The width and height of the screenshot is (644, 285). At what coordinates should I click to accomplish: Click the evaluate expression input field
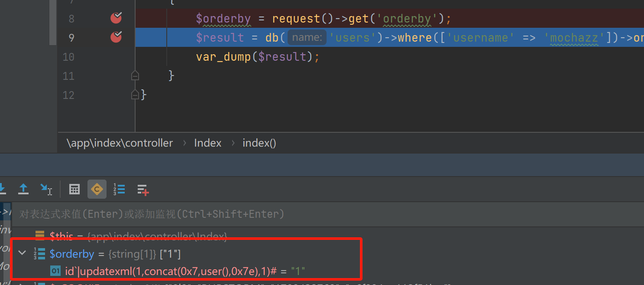click(x=303, y=214)
